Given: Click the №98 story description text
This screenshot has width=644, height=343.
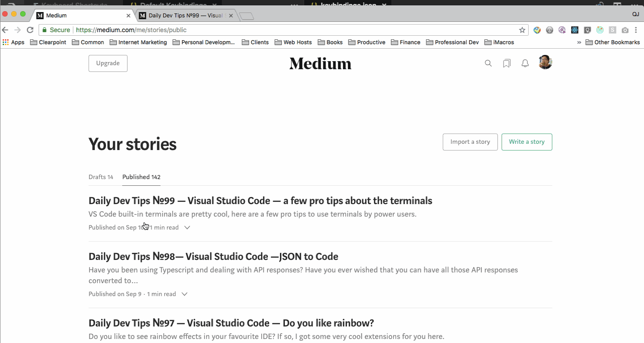Looking at the screenshot, I should [303, 275].
